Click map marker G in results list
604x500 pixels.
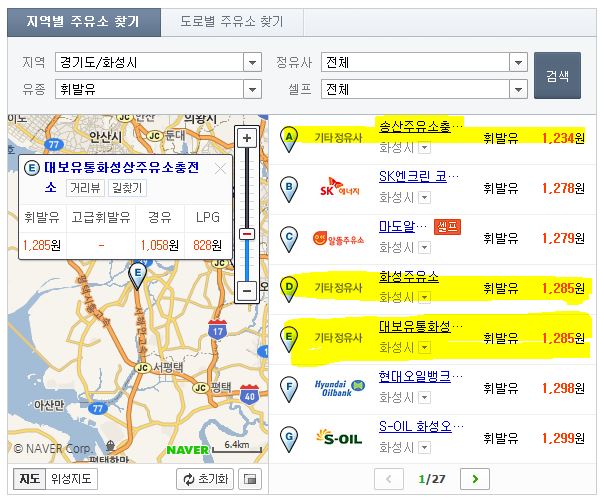[289, 439]
